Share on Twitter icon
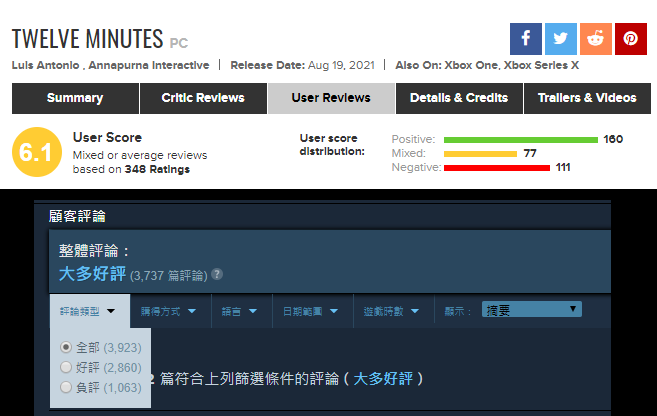The width and height of the screenshot is (657, 416). [x=561, y=39]
